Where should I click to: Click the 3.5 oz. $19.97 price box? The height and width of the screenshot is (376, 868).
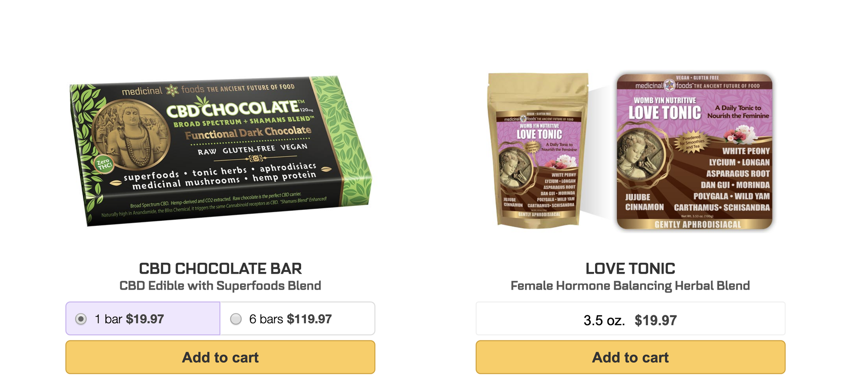tap(630, 319)
